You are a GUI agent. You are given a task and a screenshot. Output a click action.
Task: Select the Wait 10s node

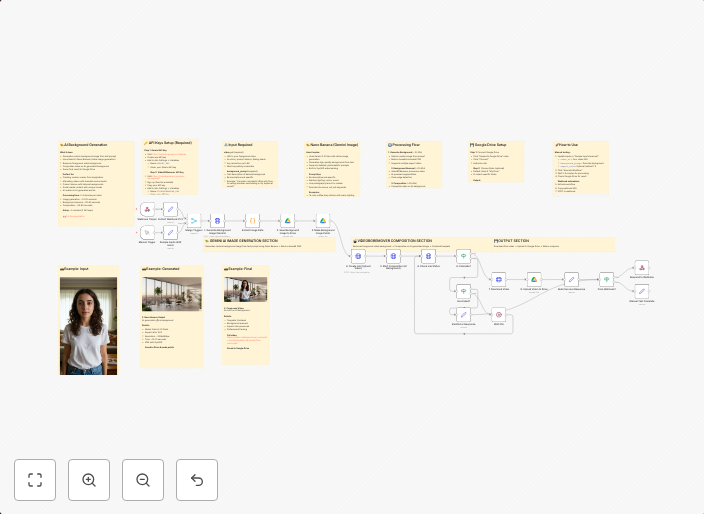coord(498,314)
